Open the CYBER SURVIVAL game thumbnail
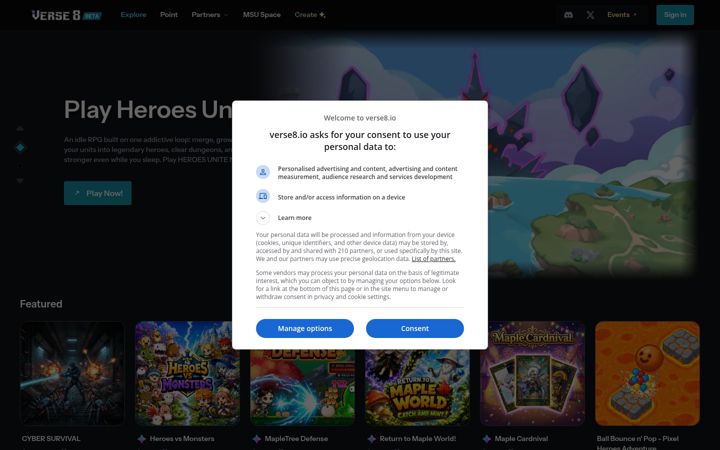The height and width of the screenshot is (450, 720). 72,373
